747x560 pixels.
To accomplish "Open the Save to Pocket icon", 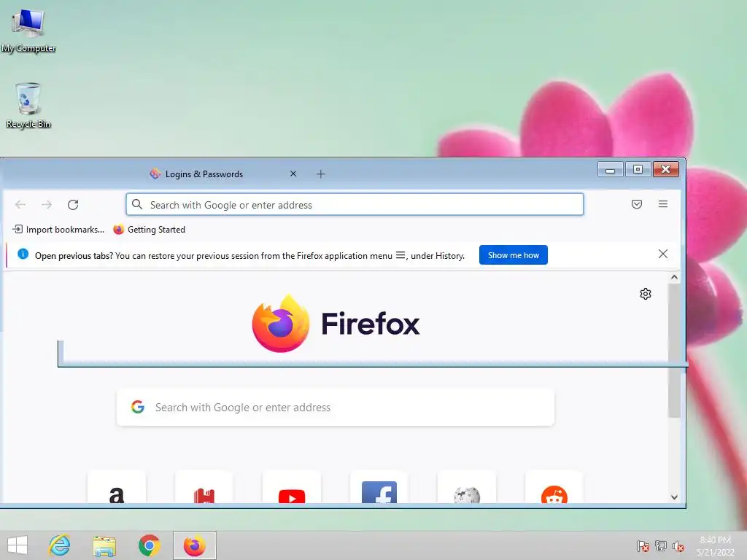I will point(636,204).
